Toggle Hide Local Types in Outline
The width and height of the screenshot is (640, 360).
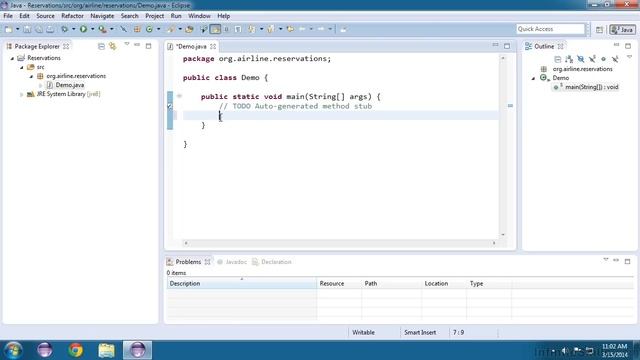click(615, 60)
